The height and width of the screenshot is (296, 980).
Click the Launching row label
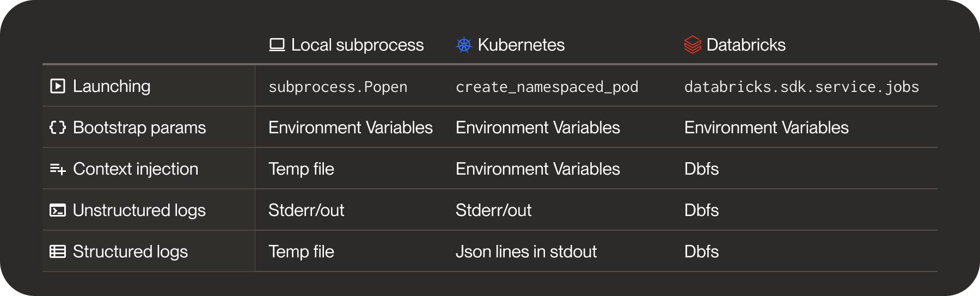pos(112,86)
